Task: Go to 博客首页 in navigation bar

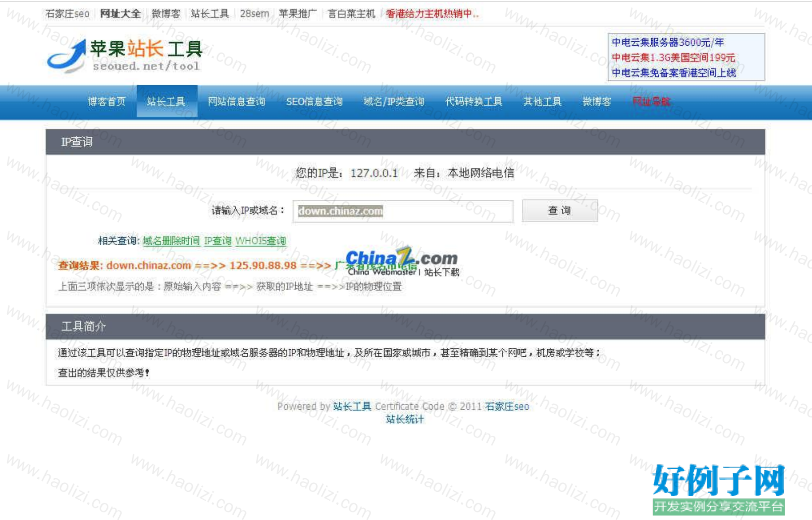Action: (x=107, y=102)
